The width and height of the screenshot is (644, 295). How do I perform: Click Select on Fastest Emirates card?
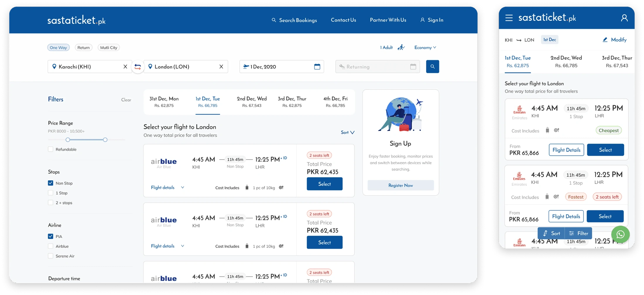[605, 216]
